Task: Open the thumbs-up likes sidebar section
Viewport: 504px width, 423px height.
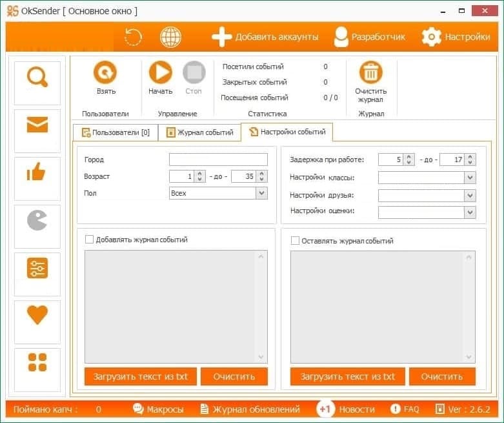Action: [37, 178]
